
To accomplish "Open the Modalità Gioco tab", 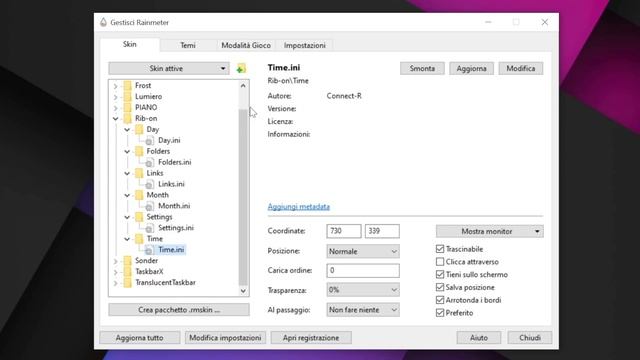I will 246,45.
